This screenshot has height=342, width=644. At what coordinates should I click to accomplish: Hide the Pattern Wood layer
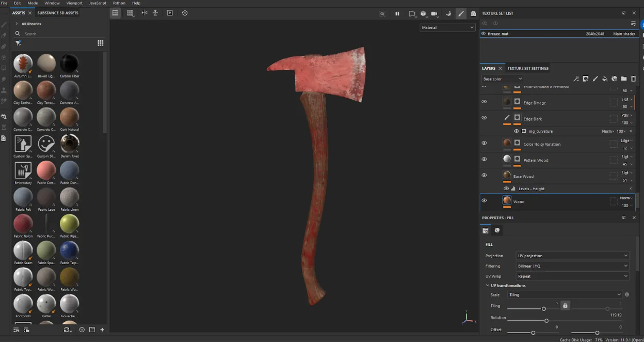(484, 159)
